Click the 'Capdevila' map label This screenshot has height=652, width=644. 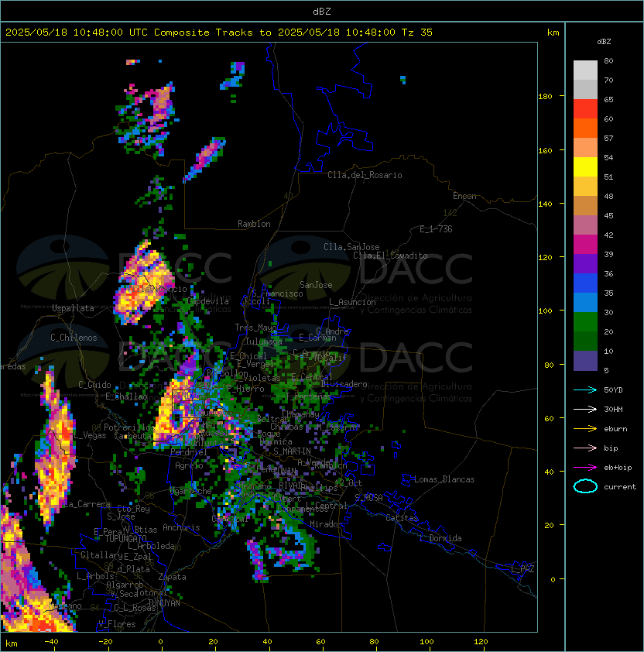pyautogui.click(x=208, y=301)
